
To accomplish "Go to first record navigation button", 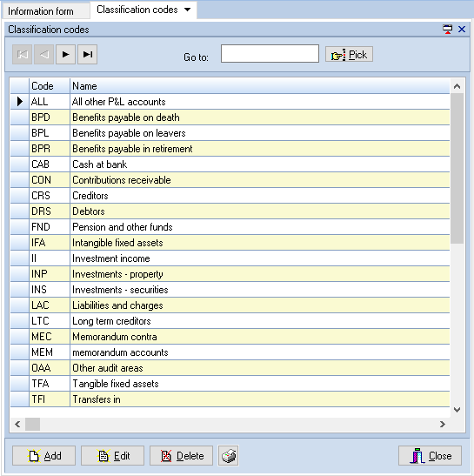I will pos(22,54).
